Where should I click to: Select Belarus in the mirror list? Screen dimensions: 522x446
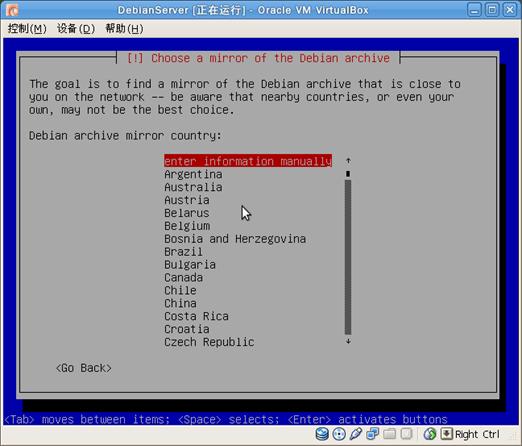[187, 213]
